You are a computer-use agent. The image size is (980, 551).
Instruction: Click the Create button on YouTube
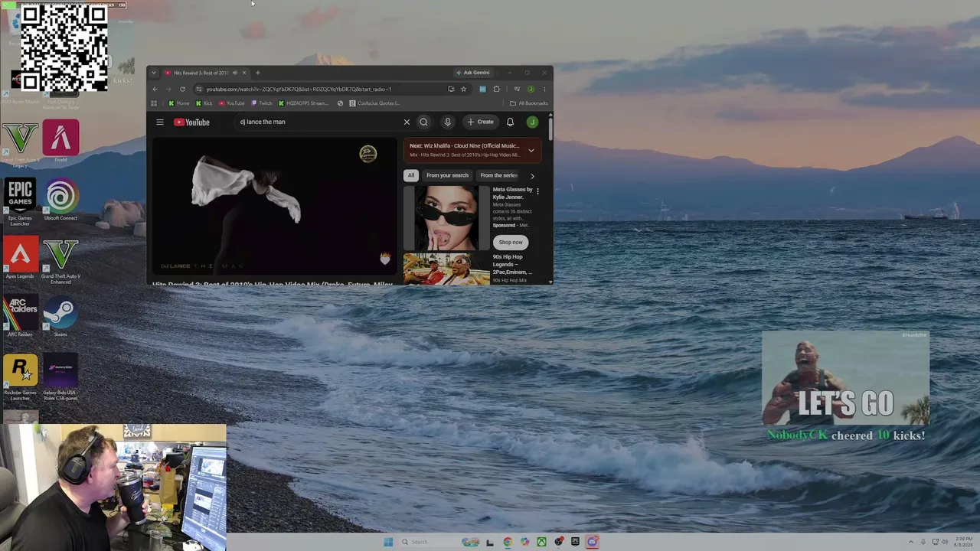481,122
